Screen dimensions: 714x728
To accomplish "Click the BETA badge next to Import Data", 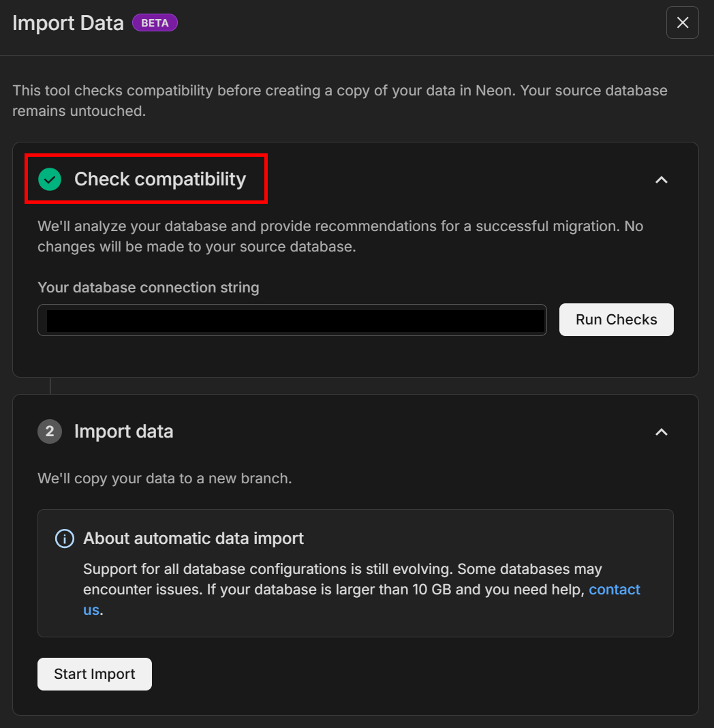I will pyautogui.click(x=155, y=22).
